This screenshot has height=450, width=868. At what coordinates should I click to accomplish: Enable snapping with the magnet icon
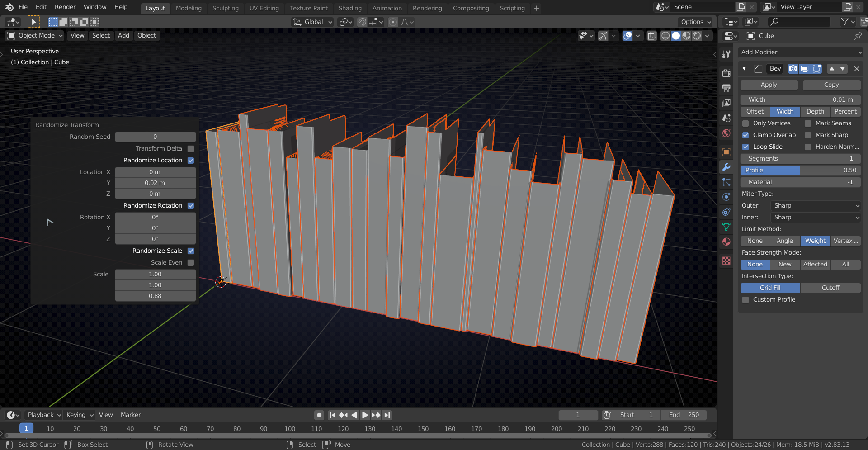pos(362,22)
